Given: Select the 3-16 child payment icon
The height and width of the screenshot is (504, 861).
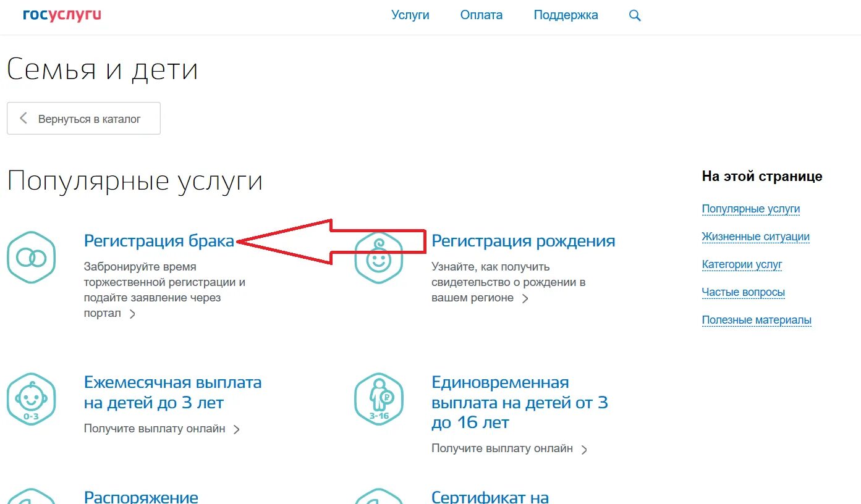Looking at the screenshot, I should (378, 400).
